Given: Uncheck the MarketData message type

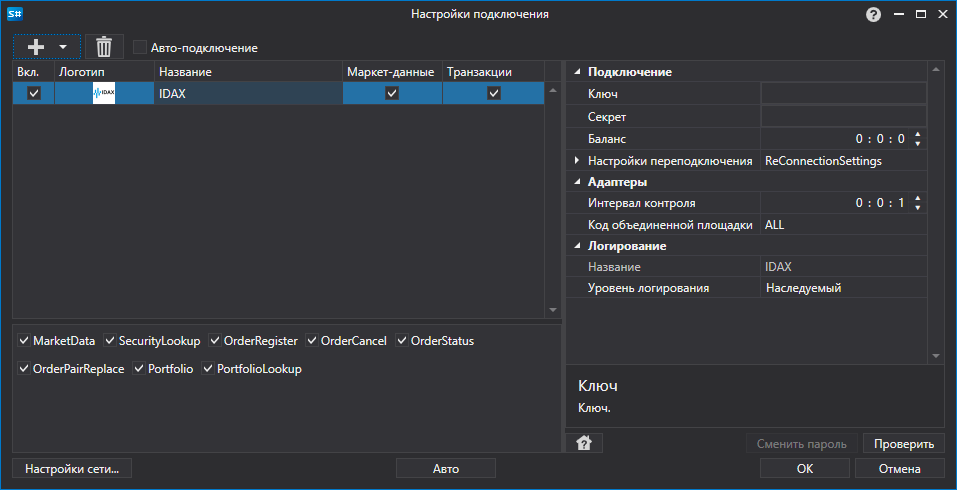Looking at the screenshot, I should click(x=24, y=341).
